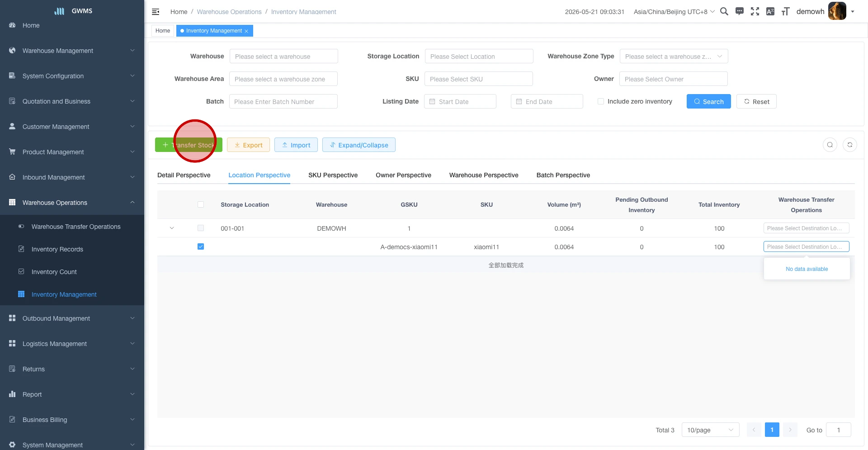This screenshot has height=450, width=868.
Task: Click the Product Management cart icon
Action: pyautogui.click(x=12, y=152)
